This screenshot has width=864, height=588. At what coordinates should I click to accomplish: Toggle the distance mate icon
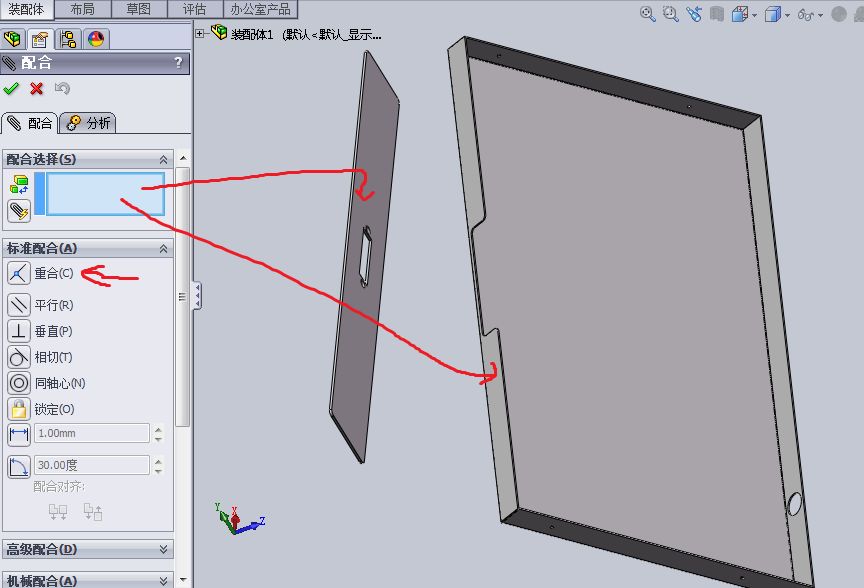pyautogui.click(x=19, y=434)
